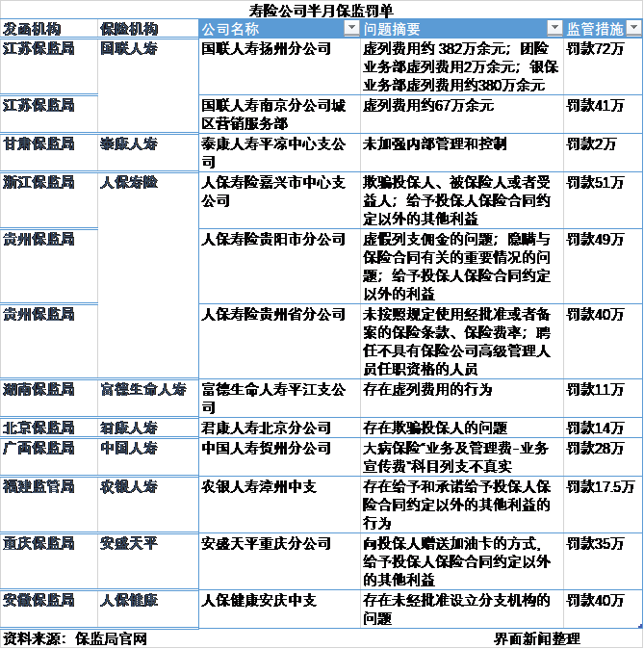Click the 罚款41万 cell
Image resolution: width=644 pixels, height=649 pixels.
603,115
